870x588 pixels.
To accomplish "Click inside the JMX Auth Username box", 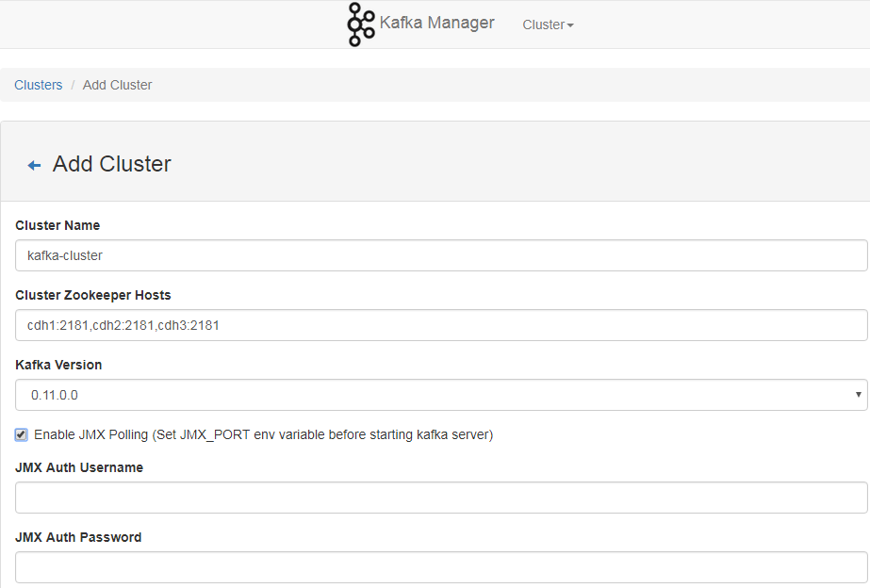I will (434, 497).
